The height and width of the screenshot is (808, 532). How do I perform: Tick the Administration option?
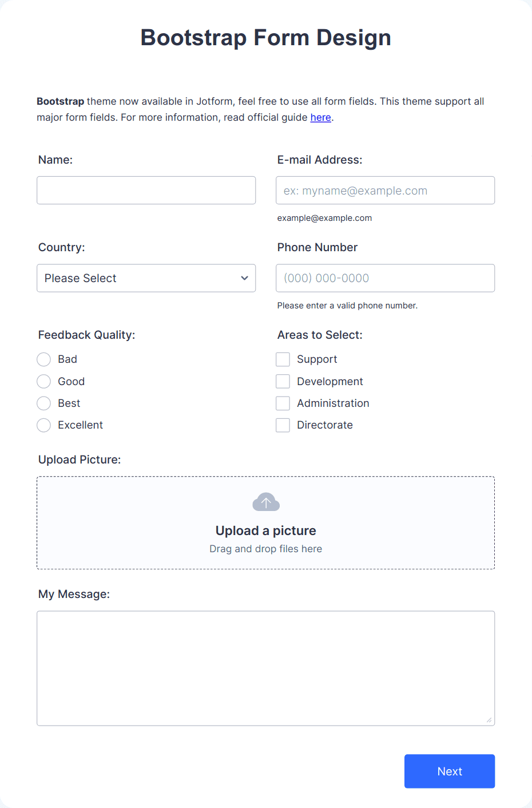(x=283, y=403)
